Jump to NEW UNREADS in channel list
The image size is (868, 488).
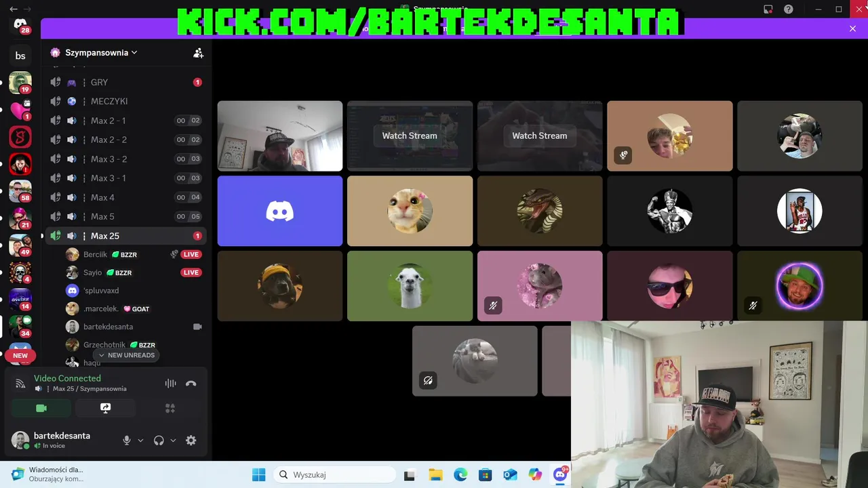click(127, 355)
